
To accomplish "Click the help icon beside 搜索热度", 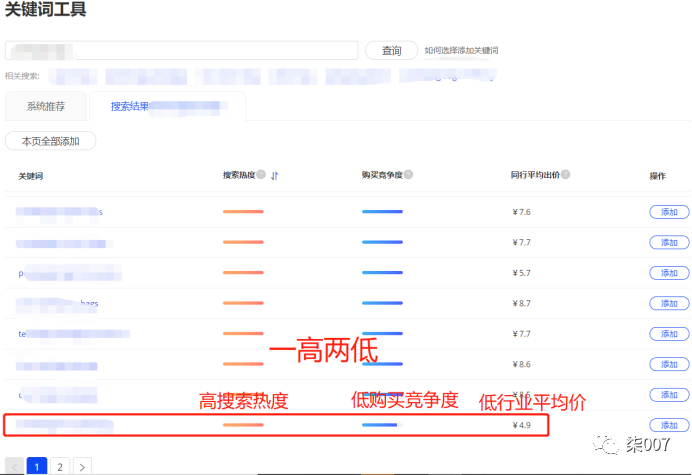I will pyautogui.click(x=261, y=175).
